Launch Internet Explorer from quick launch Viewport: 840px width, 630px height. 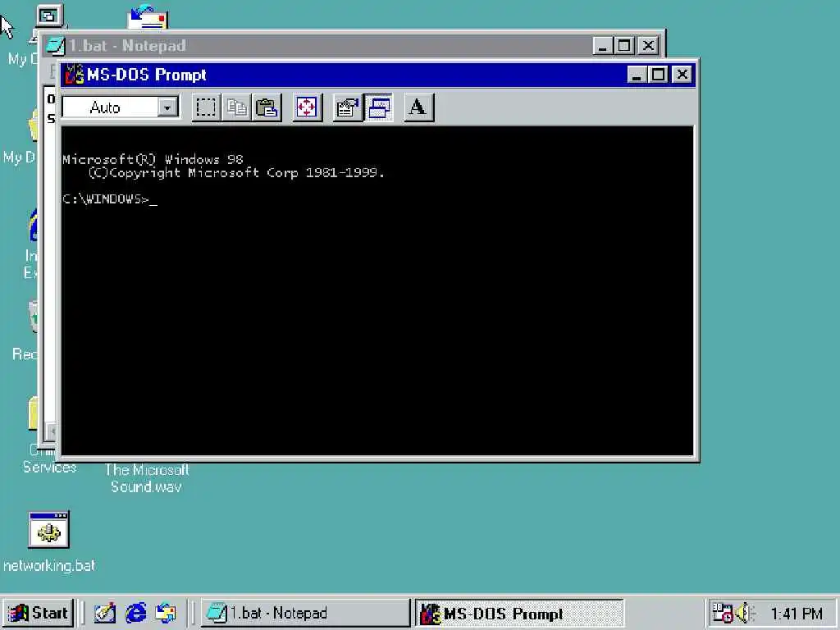(135, 613)
